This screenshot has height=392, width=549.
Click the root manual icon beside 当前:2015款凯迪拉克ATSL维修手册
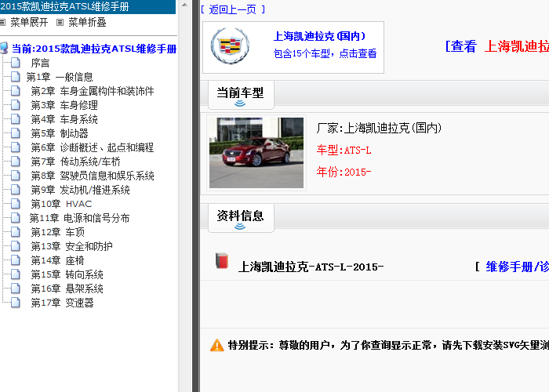tap(4, 49)
